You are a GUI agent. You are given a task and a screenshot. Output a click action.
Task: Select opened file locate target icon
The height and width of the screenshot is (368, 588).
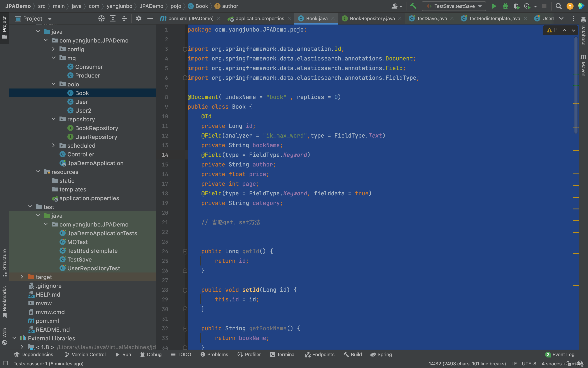[101, 18]
